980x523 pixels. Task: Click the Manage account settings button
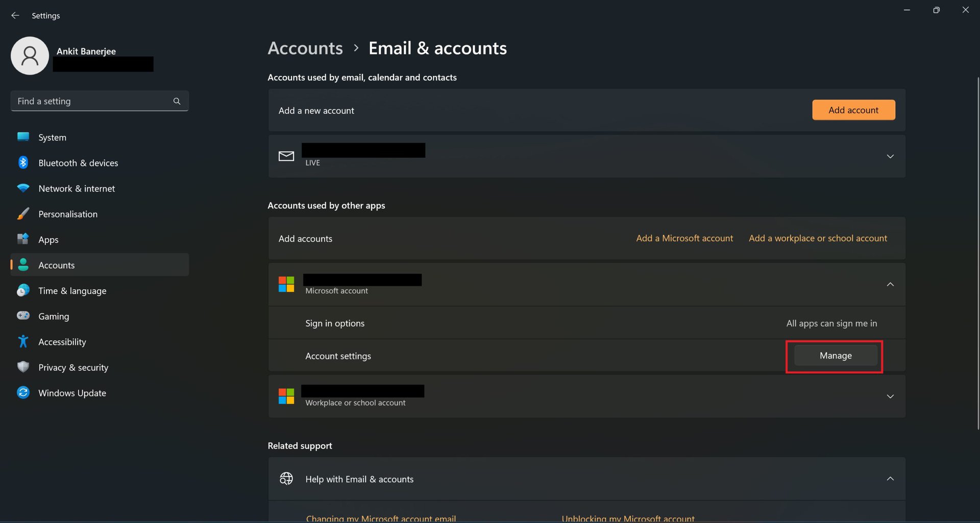point(835,355)
